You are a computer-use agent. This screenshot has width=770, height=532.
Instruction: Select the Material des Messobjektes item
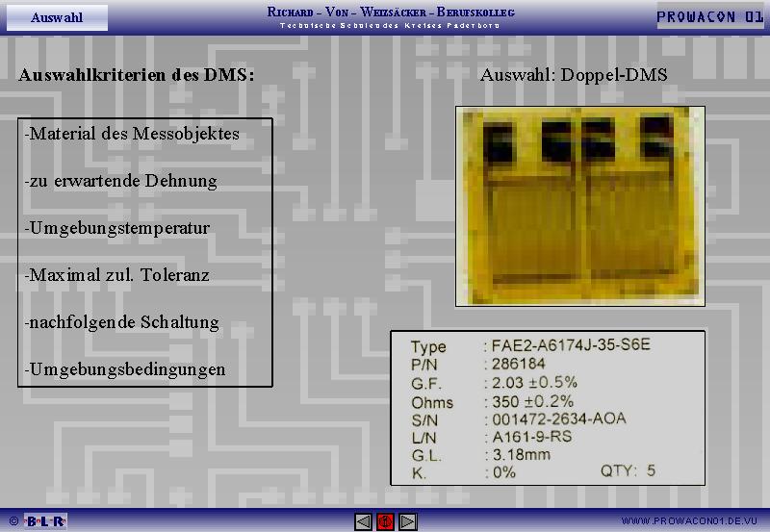click(133, 134)
